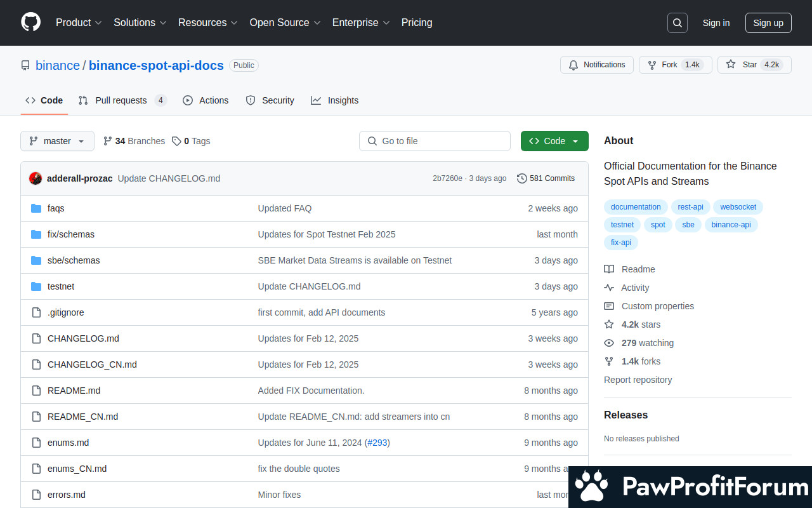The height and width of the screenshot is (508, 812).
Task: Click the Readme book icon in About
Action: pos(609,269)
